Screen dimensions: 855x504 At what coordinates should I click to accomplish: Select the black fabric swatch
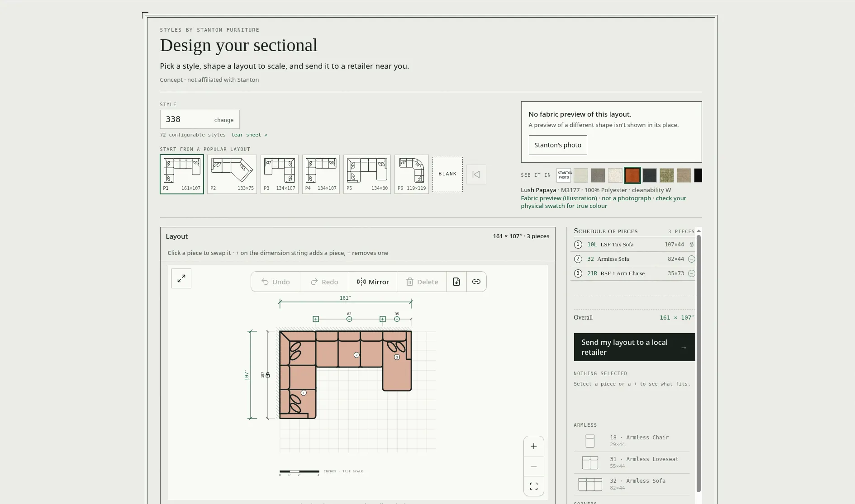698,175
